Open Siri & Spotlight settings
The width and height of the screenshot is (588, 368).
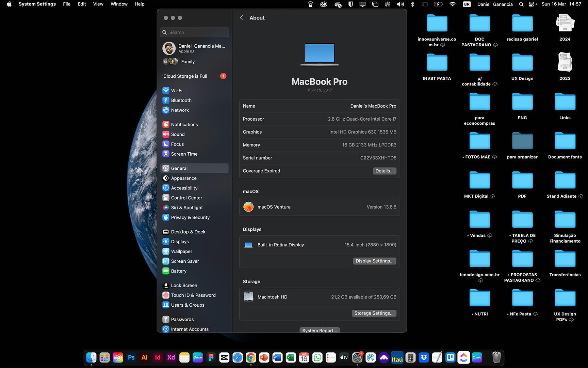[194, 208]
